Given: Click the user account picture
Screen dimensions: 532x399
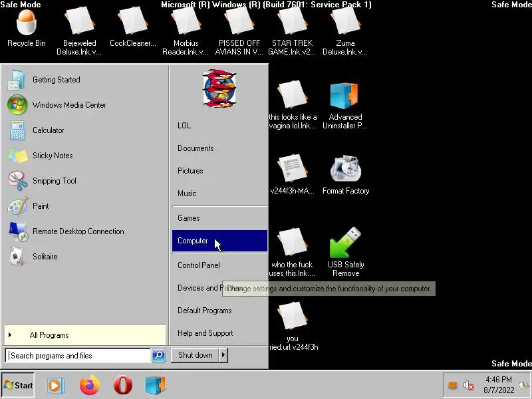Looking at the screenshot, I should click(x=219, y=88).
